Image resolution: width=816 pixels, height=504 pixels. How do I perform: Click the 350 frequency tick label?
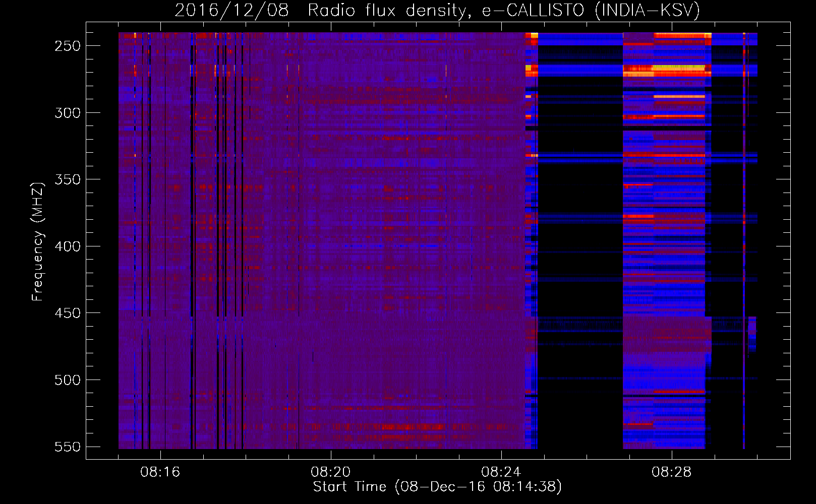(68, 179)
